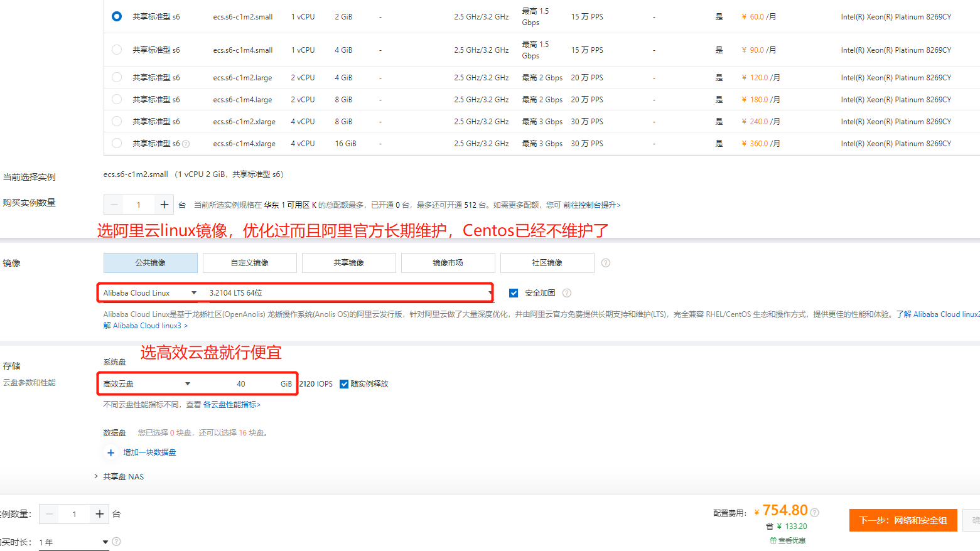
Task: Click the ¥ 360.0 /月 price cell
Action: tap(761, 144)
